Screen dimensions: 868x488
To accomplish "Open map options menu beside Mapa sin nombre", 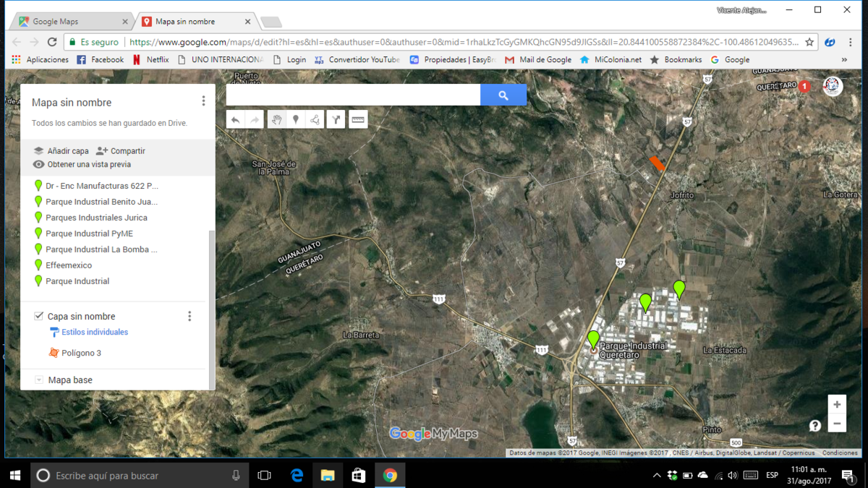I will [x=203, y=101].
